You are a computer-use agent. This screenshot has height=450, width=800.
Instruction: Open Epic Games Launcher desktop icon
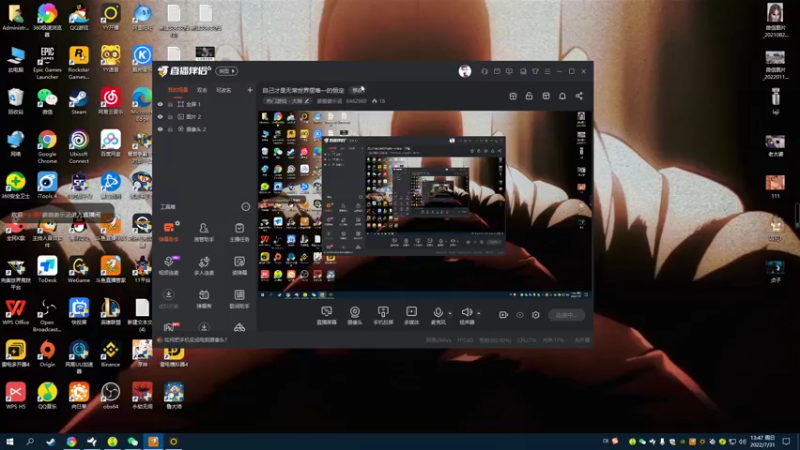[47, 63]
